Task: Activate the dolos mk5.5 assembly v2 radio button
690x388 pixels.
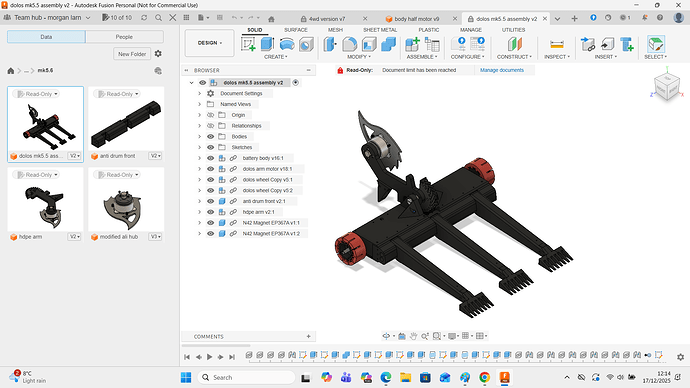Action: click(x=296, y=82)
